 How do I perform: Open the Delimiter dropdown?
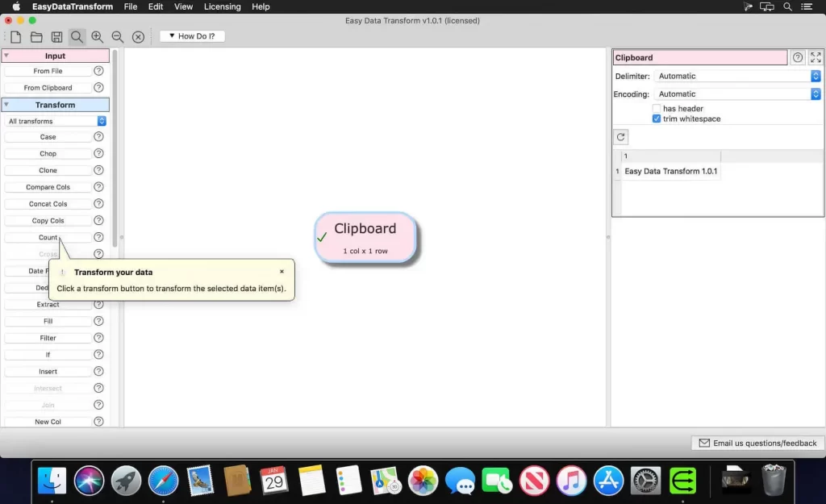coord(814,75)
